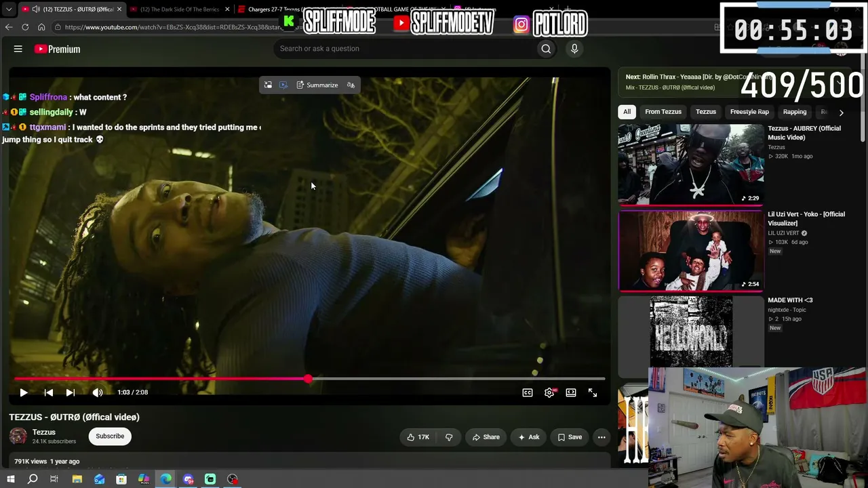The width and height of the screenshot is (868, 488).
Task: Open more actions three-dot menu
Action: 601,437
